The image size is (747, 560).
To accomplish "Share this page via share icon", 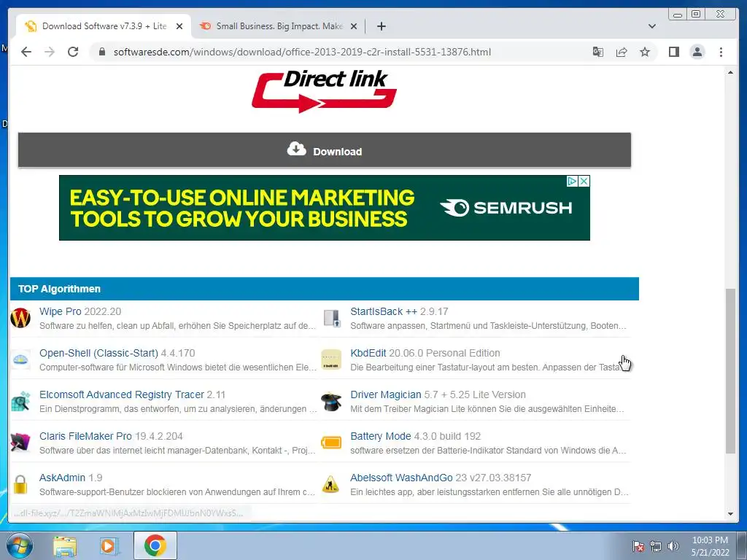I will point(622,52).
